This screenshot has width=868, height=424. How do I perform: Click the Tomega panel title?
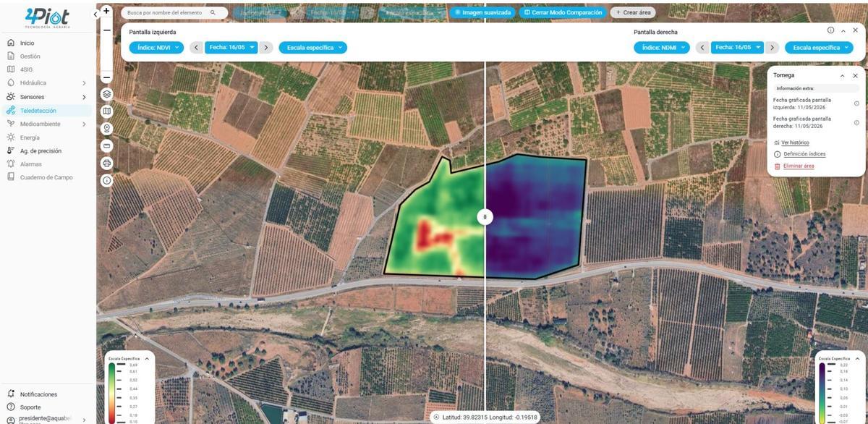pyautogui.click(x=783, y=75)
